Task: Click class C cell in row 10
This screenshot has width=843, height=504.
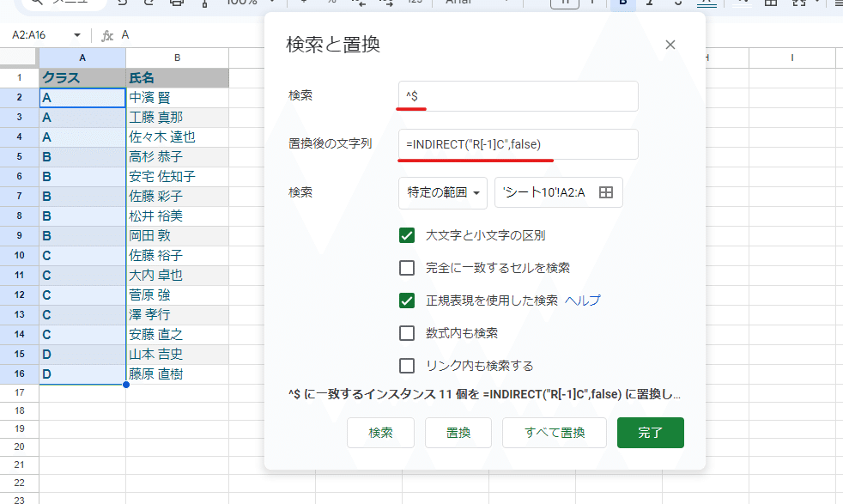Action: point(82,256)
